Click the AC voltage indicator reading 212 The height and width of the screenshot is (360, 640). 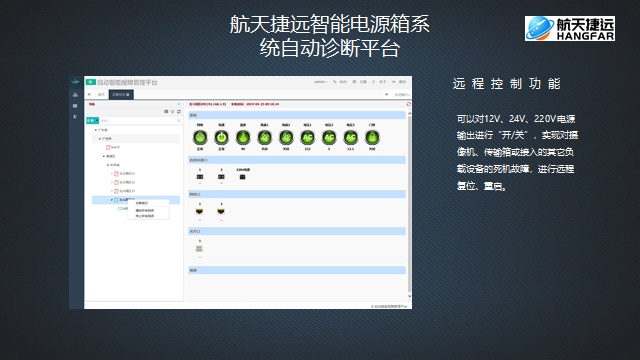[x=308, y=137]
